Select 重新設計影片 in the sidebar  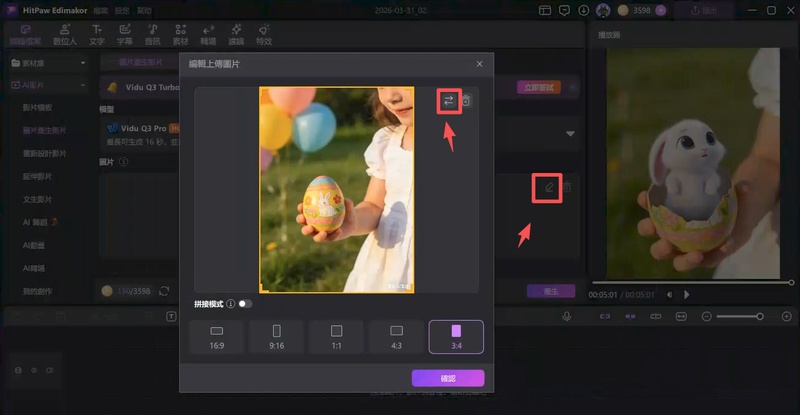tap(44, 154)
